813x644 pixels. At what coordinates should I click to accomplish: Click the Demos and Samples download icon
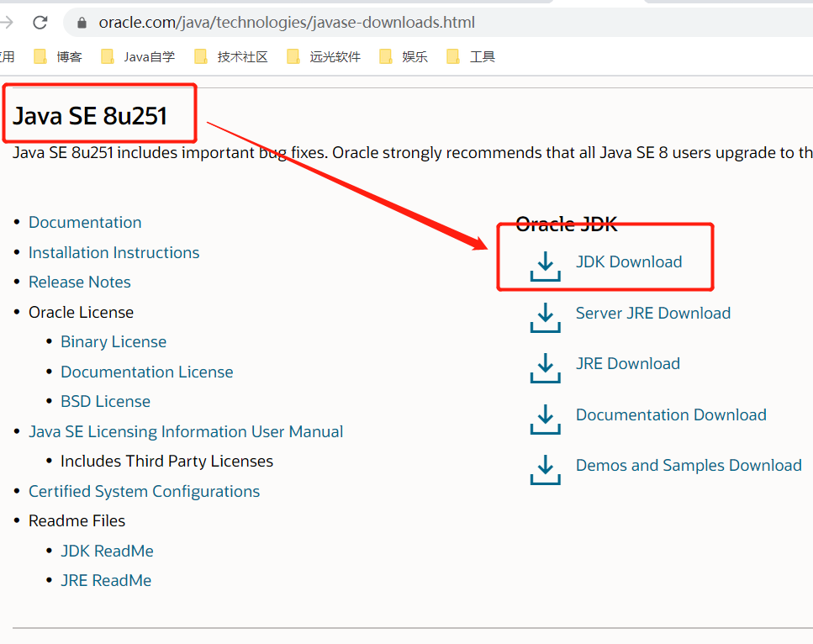(x=545, y=470)
